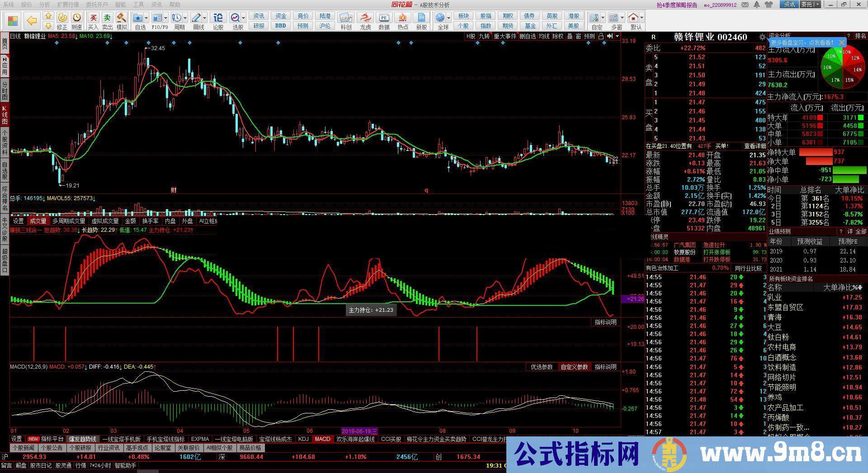
Task: Click the padlock icon in the chart toolbar
Action: [x=601, y=37]
